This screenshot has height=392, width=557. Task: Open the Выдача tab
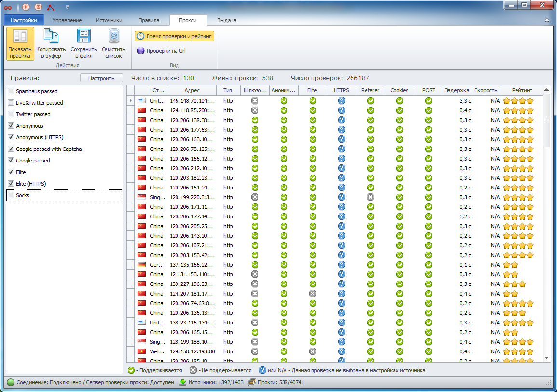click(x=227, y=20)
